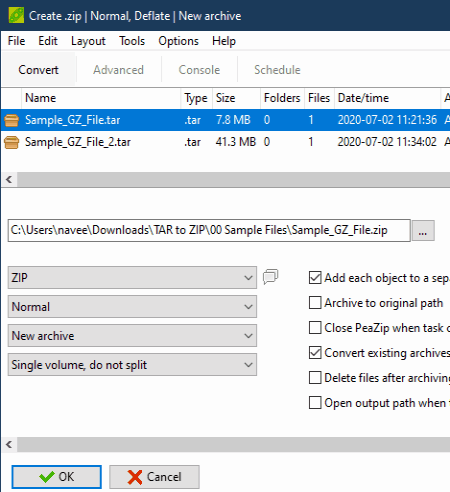This screenshot has width=450, height=492.
Task: Sort file list by Folders column
Action: 282,98
